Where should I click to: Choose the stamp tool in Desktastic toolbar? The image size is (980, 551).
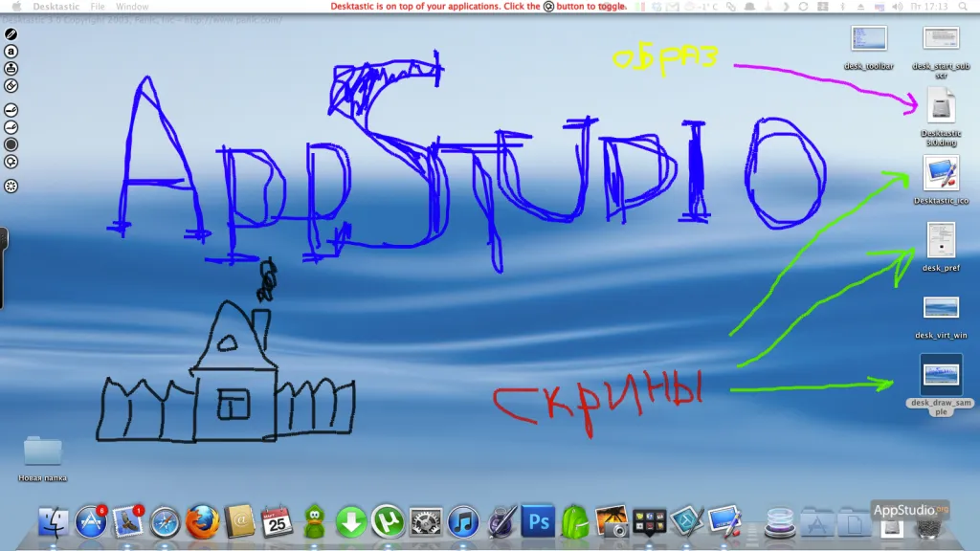coord(11,68)
